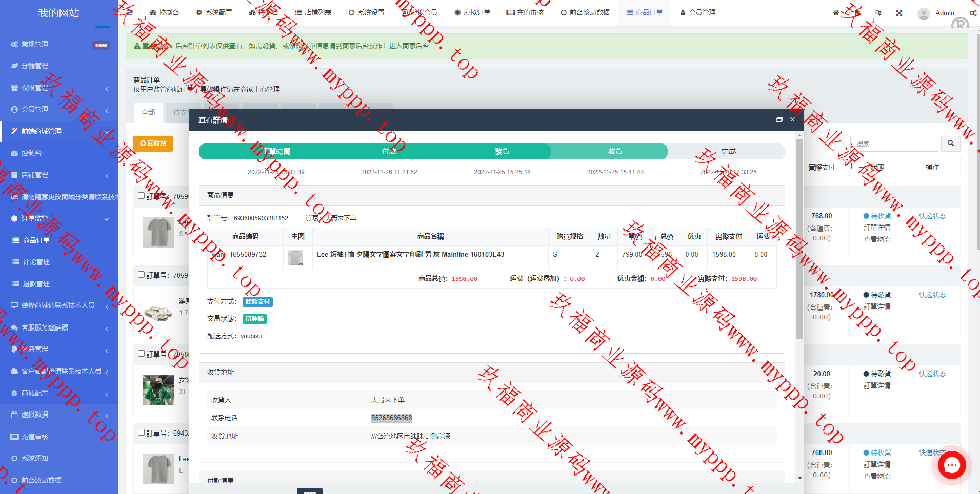Screen dimensions: 980x494
Task: Click the home icon in top bar
Action: pos(836,13)
